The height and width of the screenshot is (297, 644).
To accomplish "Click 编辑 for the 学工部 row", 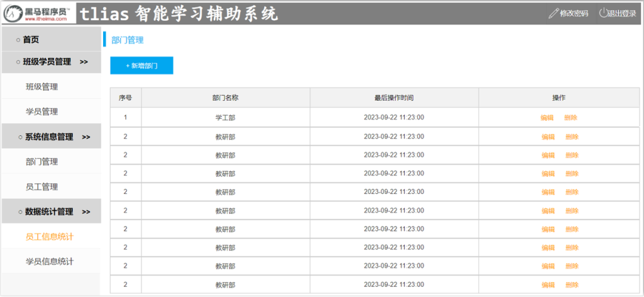I will coord(547,118).
